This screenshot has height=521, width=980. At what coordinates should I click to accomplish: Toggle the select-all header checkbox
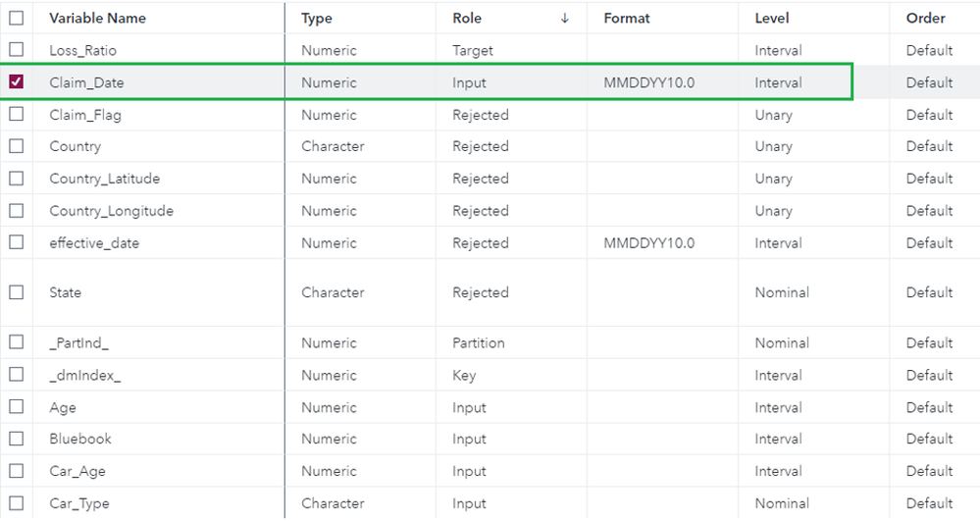17,18
